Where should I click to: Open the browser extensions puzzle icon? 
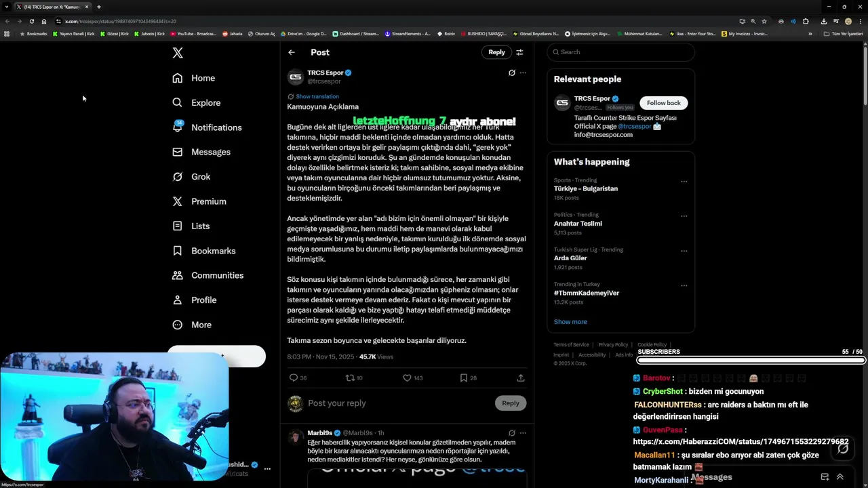point(806,21)
